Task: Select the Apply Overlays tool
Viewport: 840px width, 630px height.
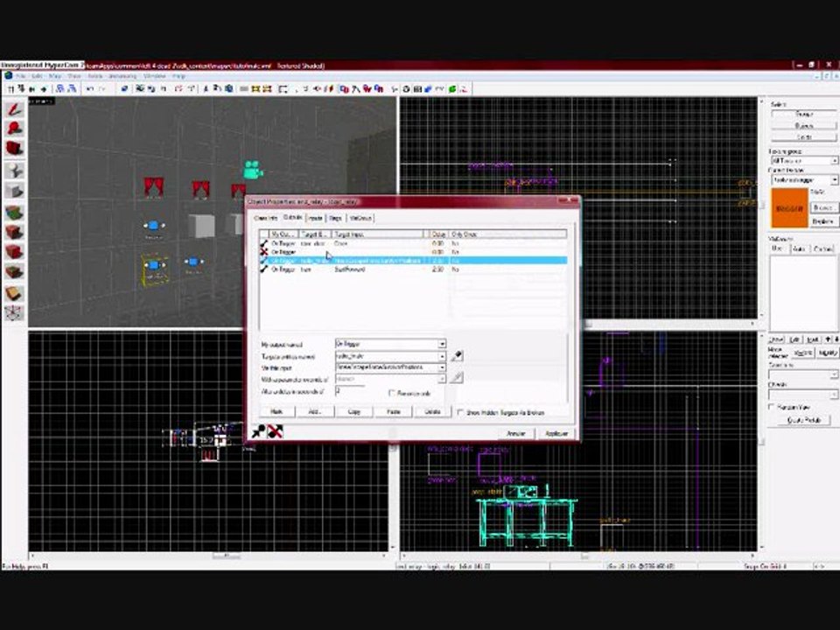Action: [x=15, y=271]
